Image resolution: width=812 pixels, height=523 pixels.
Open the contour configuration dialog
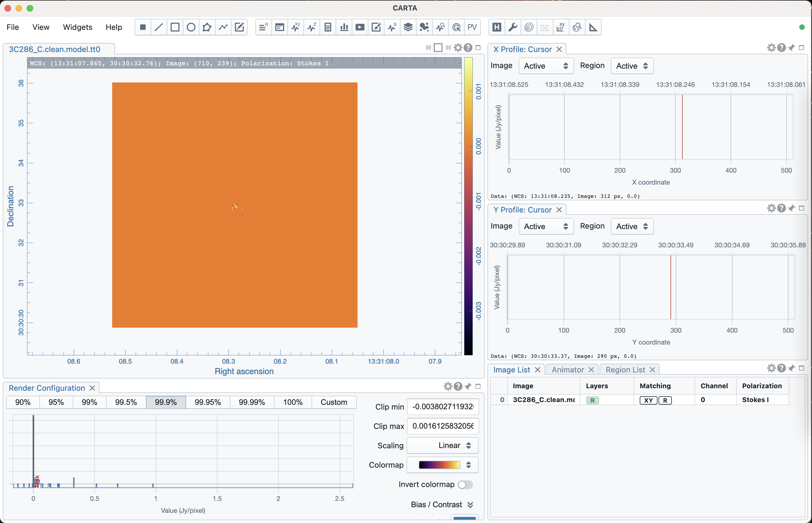tap(529, 27)
